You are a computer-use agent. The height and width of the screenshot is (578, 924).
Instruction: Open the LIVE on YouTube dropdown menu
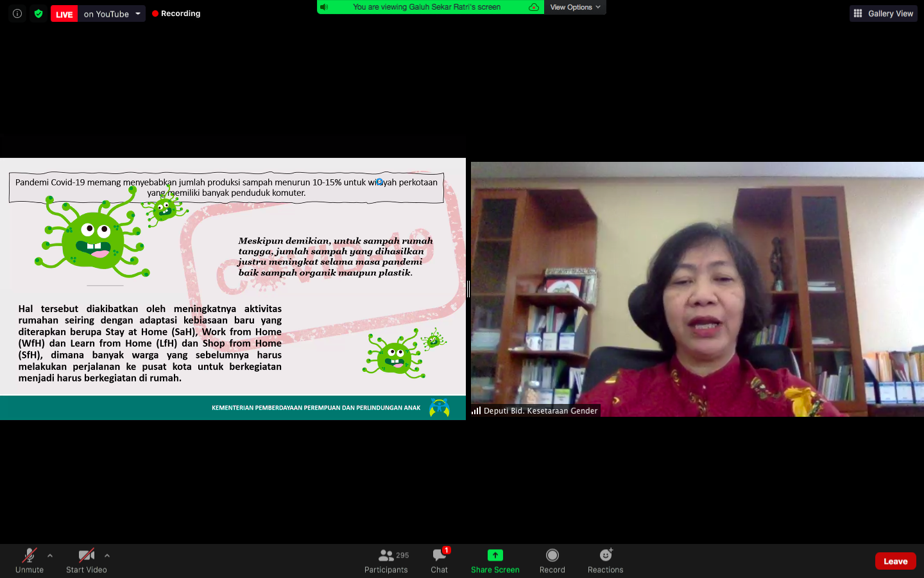(x=137, y=13)
